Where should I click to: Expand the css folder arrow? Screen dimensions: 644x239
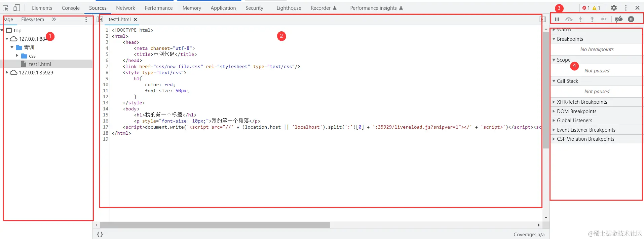point(17,56)
